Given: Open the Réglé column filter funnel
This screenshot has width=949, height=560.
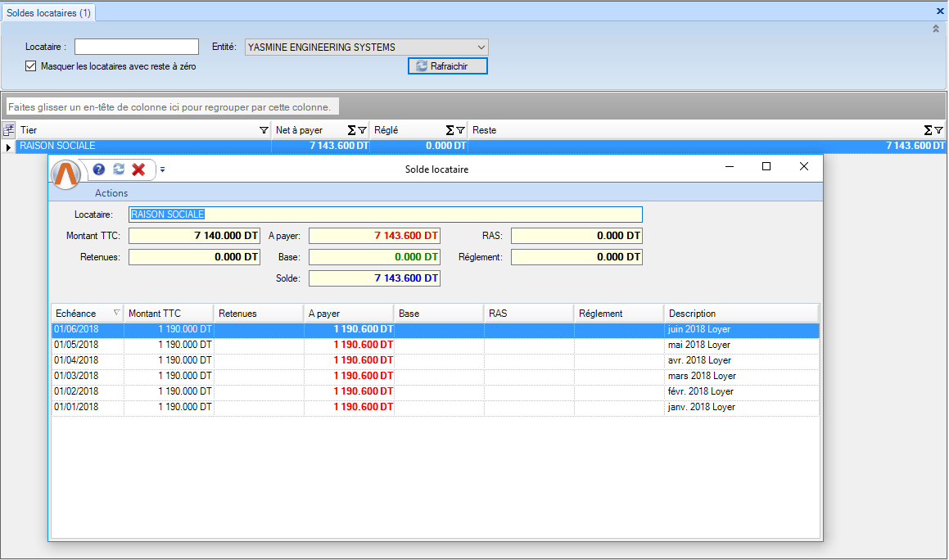Looking at the screenshot, I should tap(460, 130).
